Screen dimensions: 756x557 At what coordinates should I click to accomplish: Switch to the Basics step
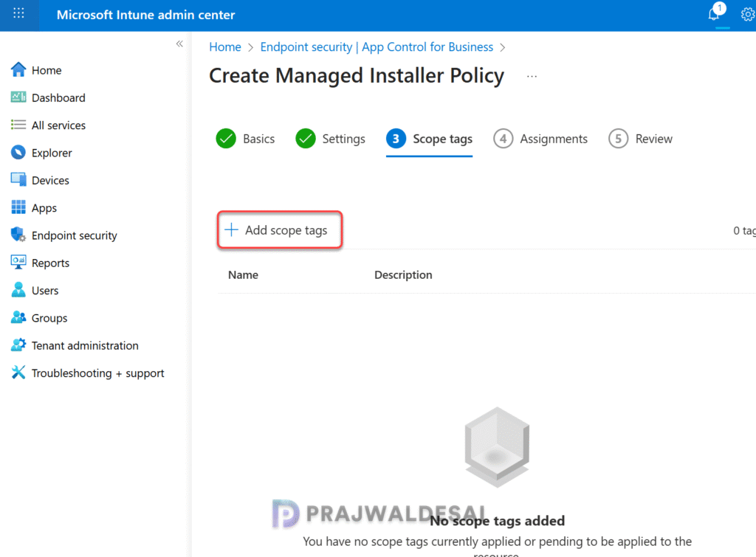click(x=245, y=139)
